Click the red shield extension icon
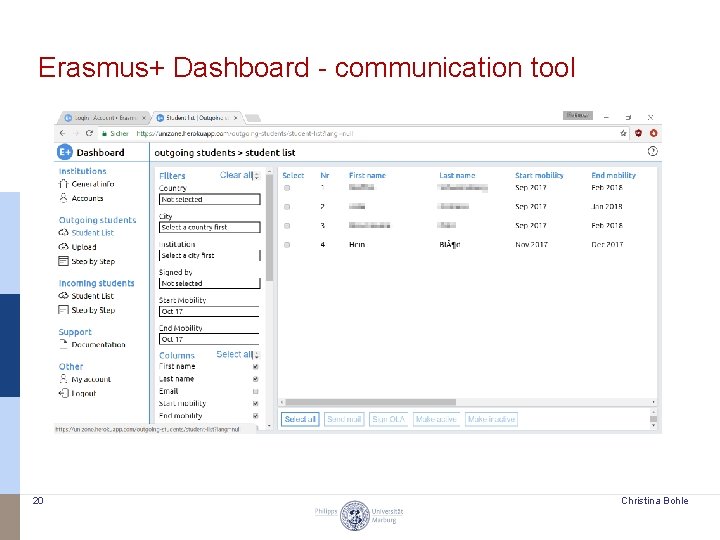 638,133
